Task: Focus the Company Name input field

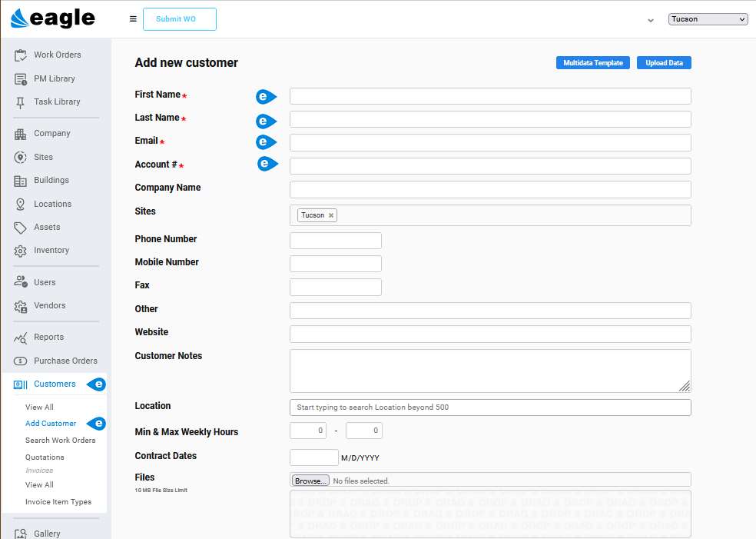Action: point(490,189)
